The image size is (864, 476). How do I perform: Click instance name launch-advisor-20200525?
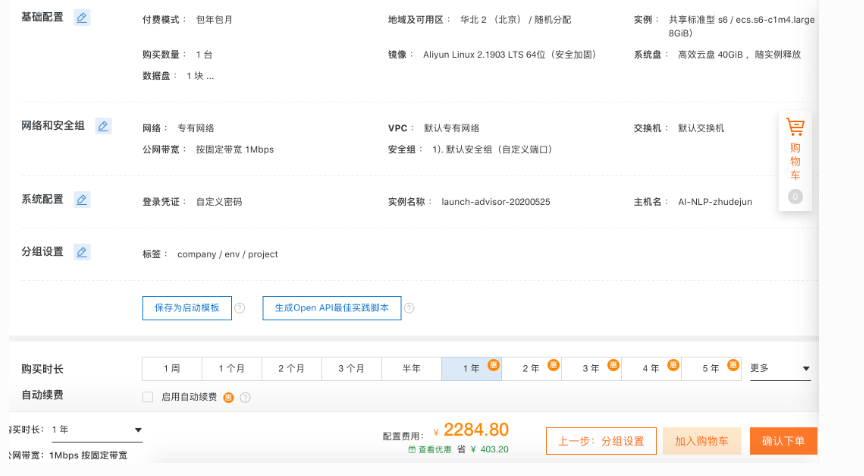pos(496,202)
